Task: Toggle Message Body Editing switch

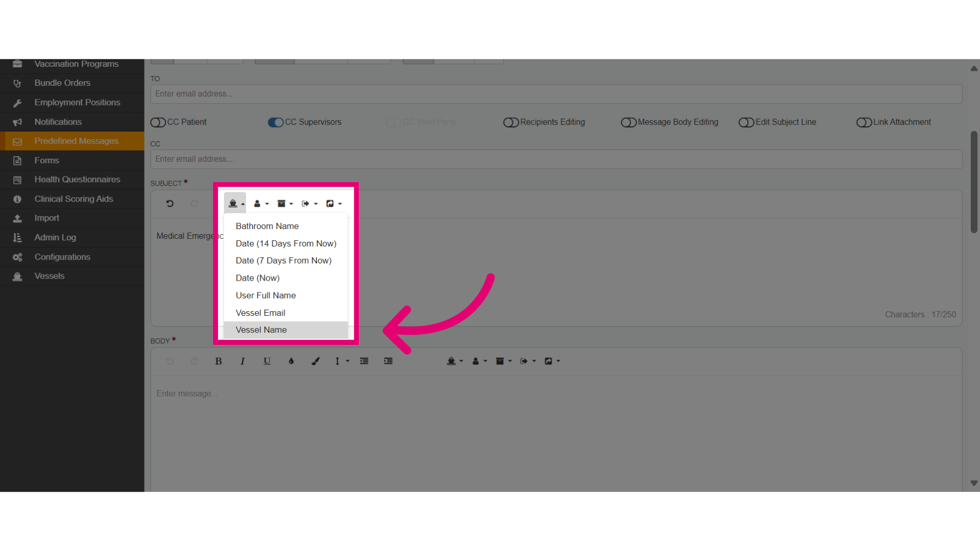Action: tap(628, 122)
